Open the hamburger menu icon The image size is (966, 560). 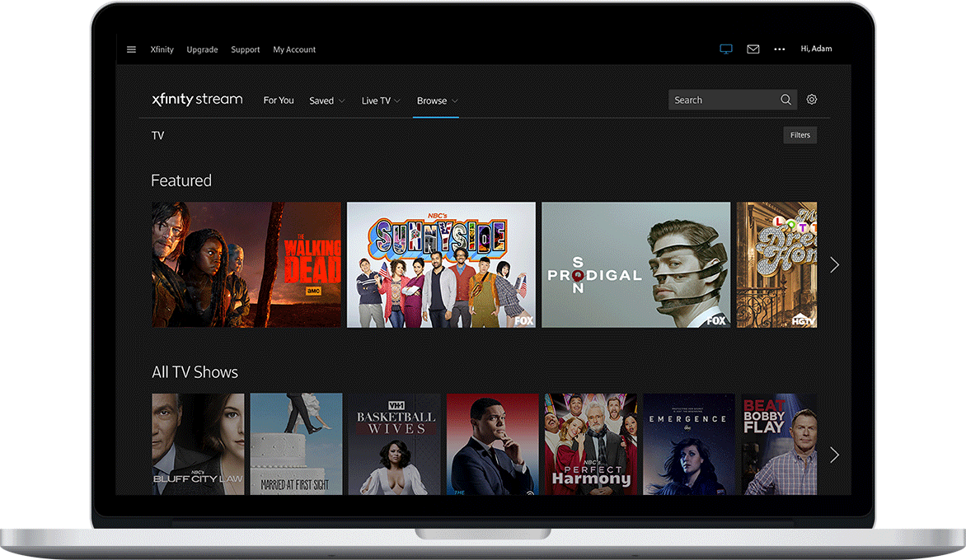[131, 49]
